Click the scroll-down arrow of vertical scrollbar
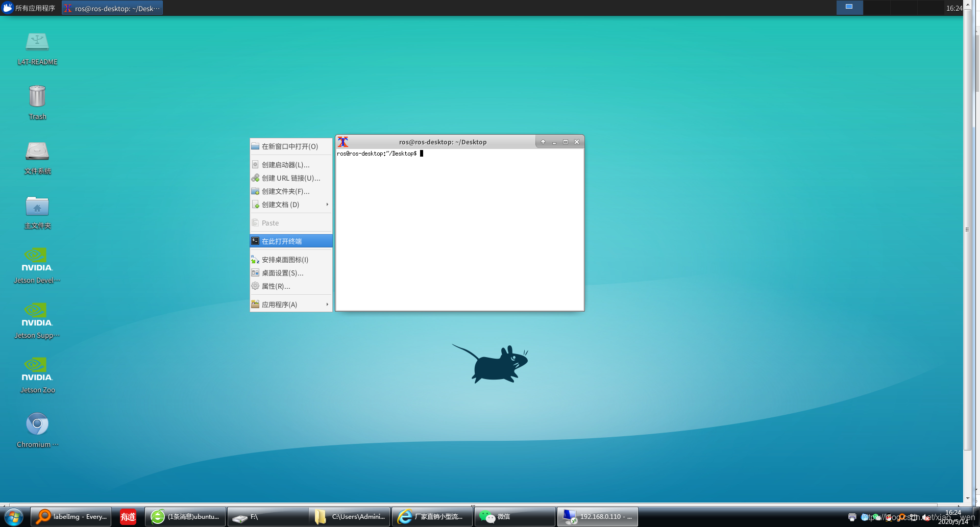Image resolution: width=980 pixels, height=527 pixels. point(967,498)
